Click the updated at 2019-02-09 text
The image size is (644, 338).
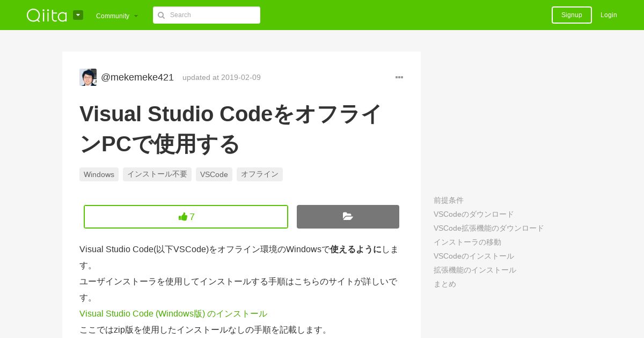click(222, 77)
